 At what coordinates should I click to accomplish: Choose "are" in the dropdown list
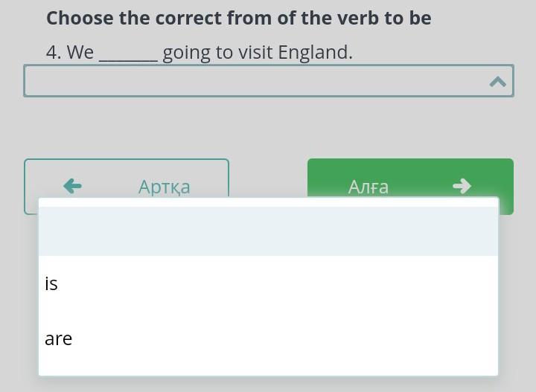click(58, 338)
